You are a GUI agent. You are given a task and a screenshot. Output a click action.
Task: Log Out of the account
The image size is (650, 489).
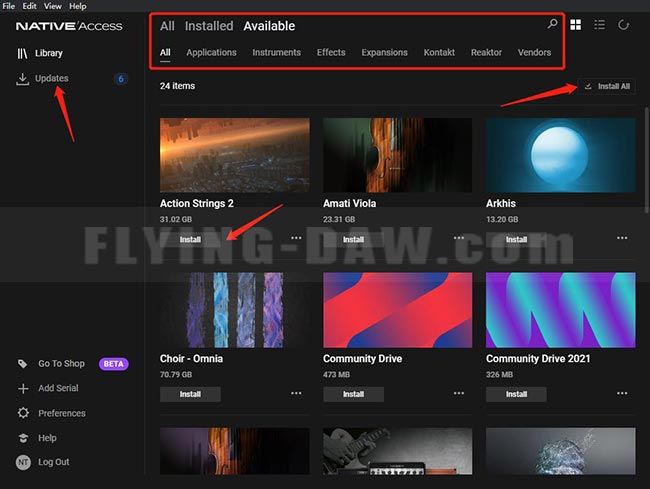(53, 462)
